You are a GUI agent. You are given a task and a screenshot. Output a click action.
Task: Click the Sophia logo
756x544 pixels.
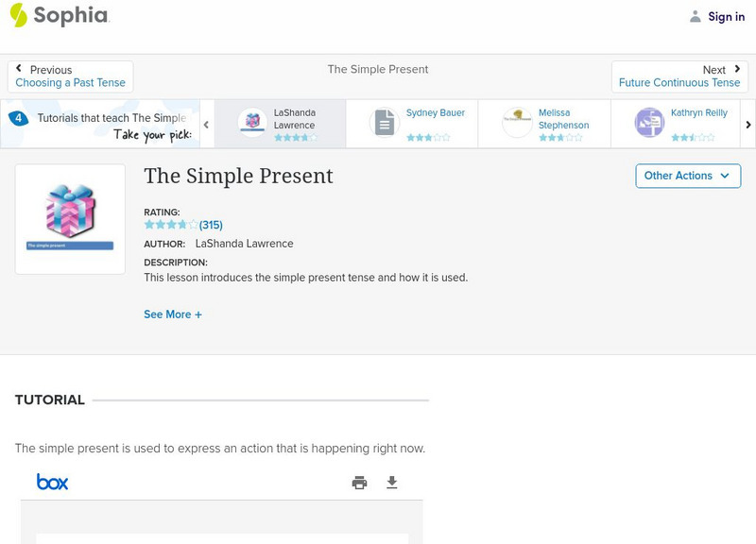pyautogui.click(x=59, y=16)
